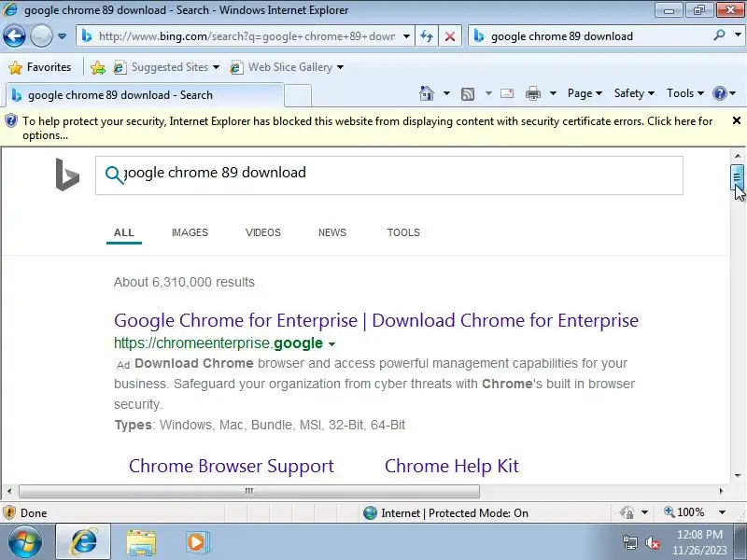This screenshot has width=747, height=560.
Task: Click the muted volume tray icon
Action: pyautogui.click(x=653, y=542)
